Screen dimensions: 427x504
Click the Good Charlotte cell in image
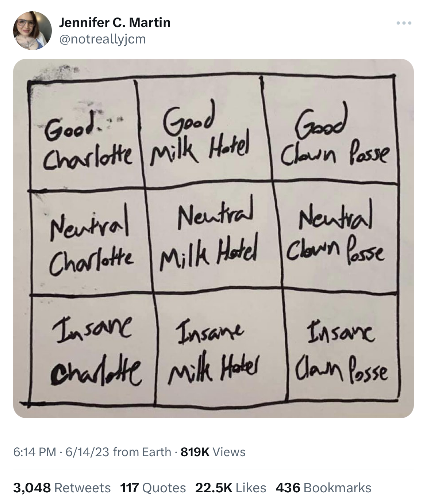coord(86,135)
